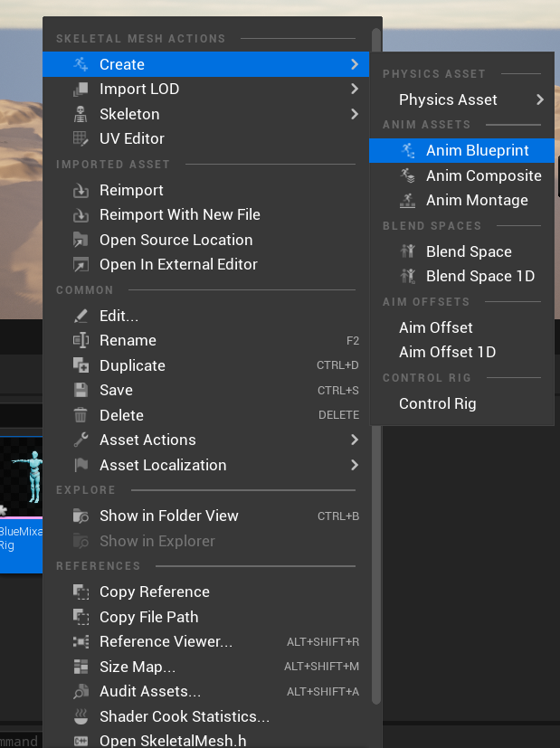Screen dimensions: 560x748
Task: Click the Open Source Location folder icon
Action: click(x=81, y=240)
